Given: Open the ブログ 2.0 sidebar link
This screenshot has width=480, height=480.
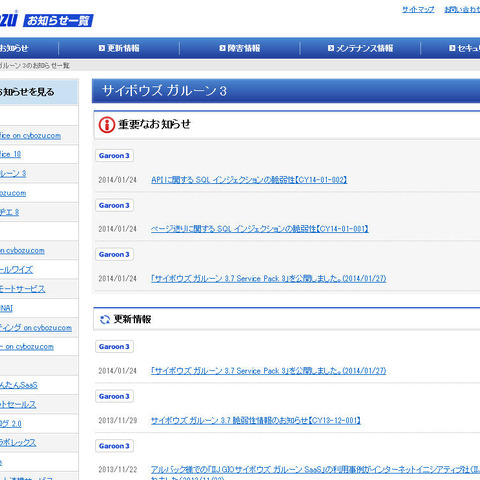Looking at the screenshot, I should point(11,424).
